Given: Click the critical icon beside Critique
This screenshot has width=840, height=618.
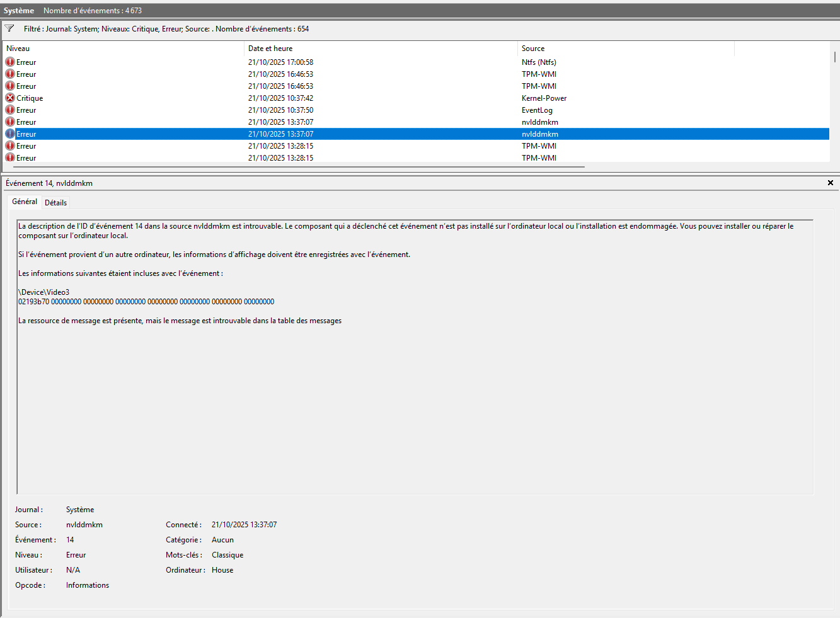Looking at the screenshot, I should click(x=10, y=98).
